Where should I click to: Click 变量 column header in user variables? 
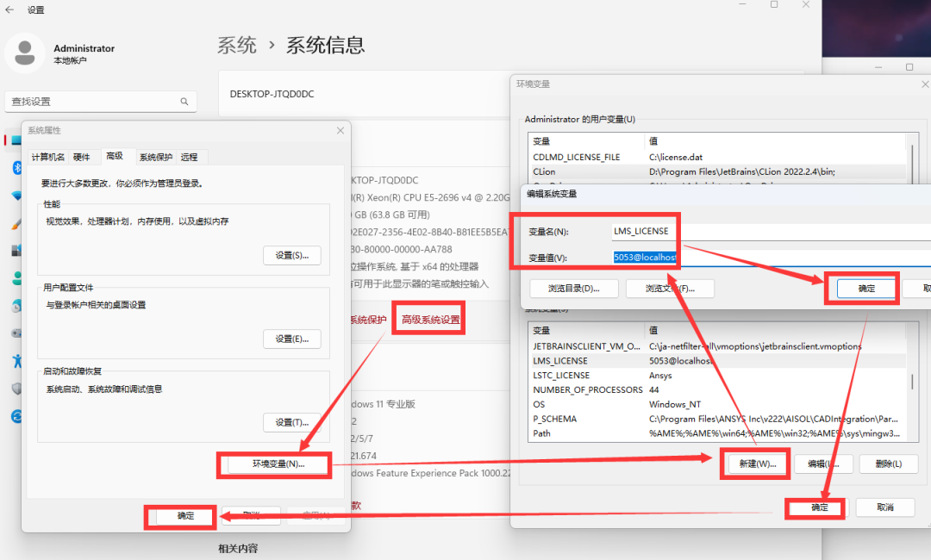coord(586,141)
